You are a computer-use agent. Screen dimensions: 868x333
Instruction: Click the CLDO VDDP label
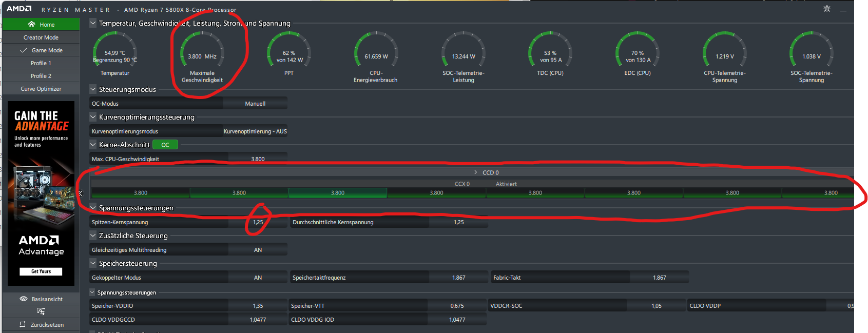(x=705, y=306)
